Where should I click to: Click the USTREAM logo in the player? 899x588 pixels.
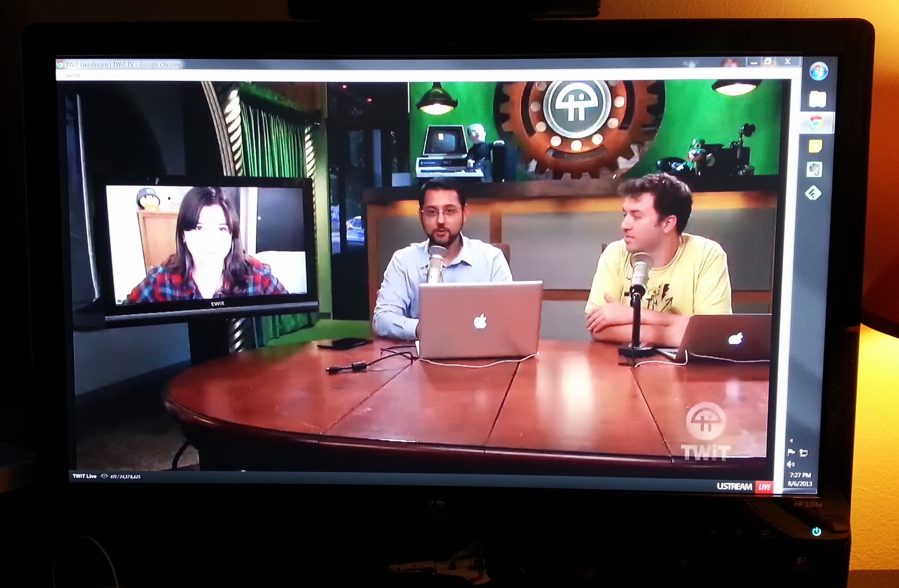click(734, 486)
